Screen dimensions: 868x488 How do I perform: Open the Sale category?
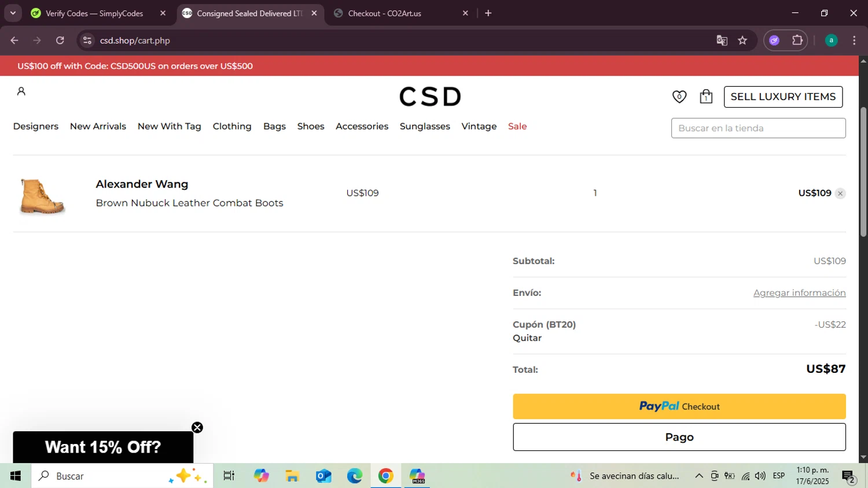[x=517, y=126]
